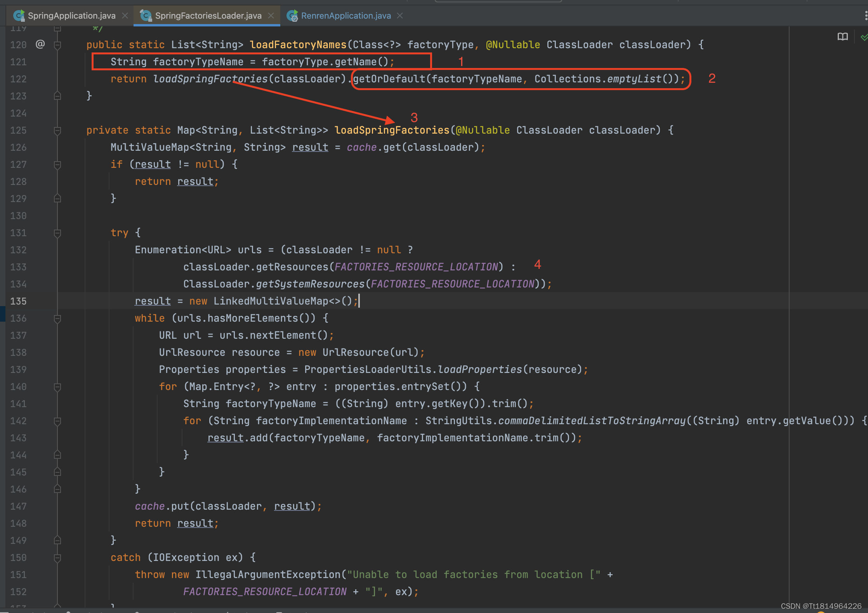Click line number 121 in the gutter
This screenshot has width=868, height=613.
point(18,62)
